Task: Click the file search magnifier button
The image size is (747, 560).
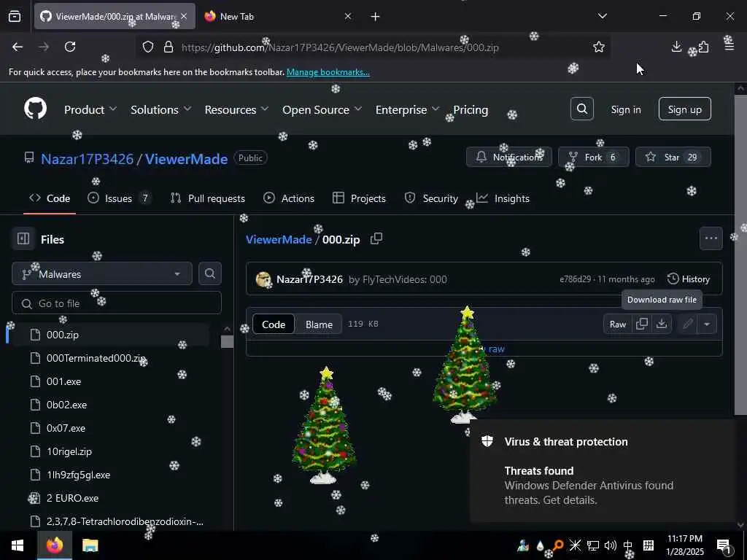Action: pyautogui.click(x=209, y=273)
